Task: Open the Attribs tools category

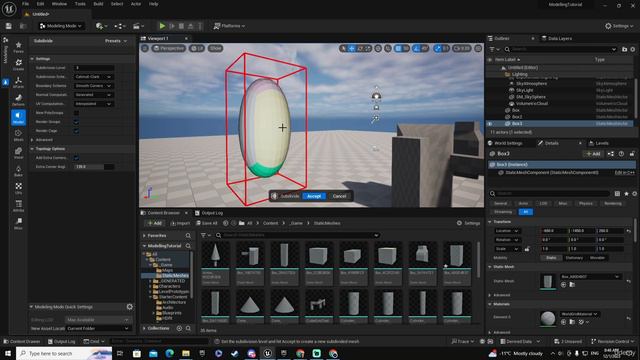Action: pos(18,206)
